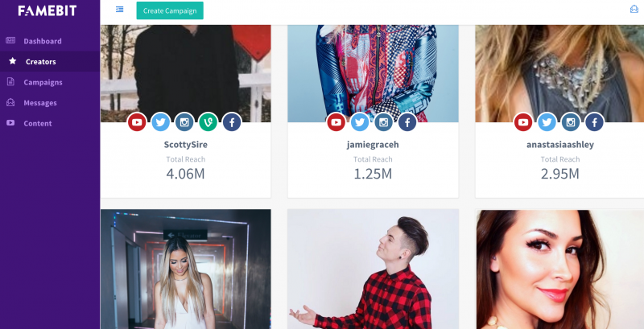Open Messages from the sidebar
This screenshot has width=644, height=329.
tap(39, 102)
